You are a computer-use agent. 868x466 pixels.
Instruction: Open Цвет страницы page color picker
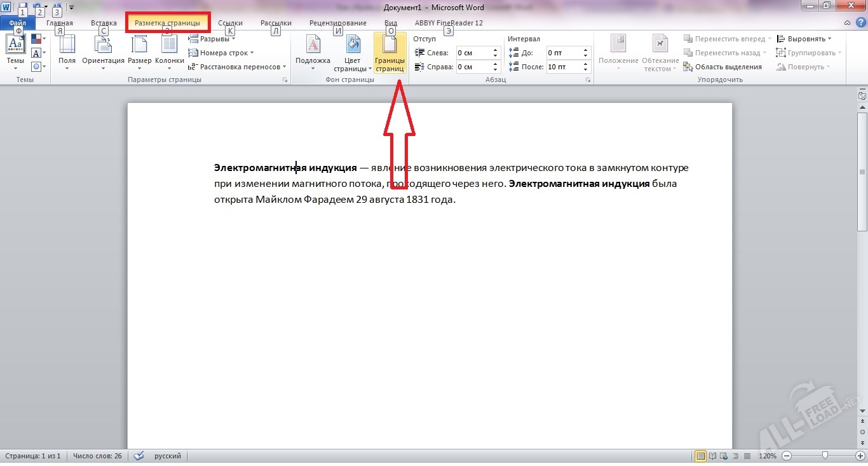[352, 46]
